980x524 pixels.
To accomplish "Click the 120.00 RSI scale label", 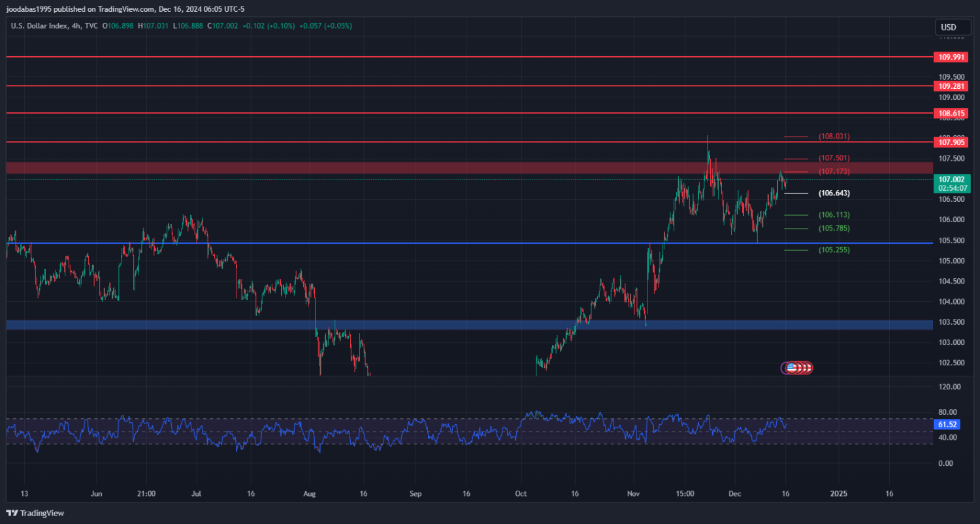I will tap(950, 387).
